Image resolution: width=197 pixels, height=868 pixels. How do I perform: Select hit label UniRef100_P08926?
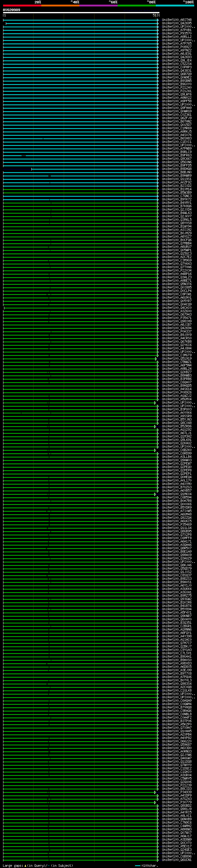click(x=177, y=392)
